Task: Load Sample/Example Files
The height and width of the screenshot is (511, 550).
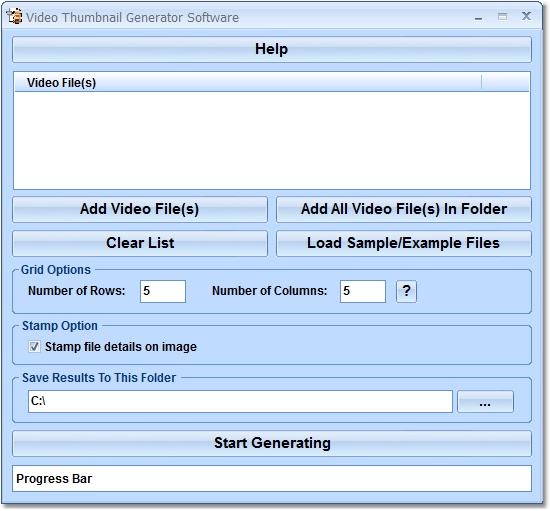Action: (x=404, y=243)
